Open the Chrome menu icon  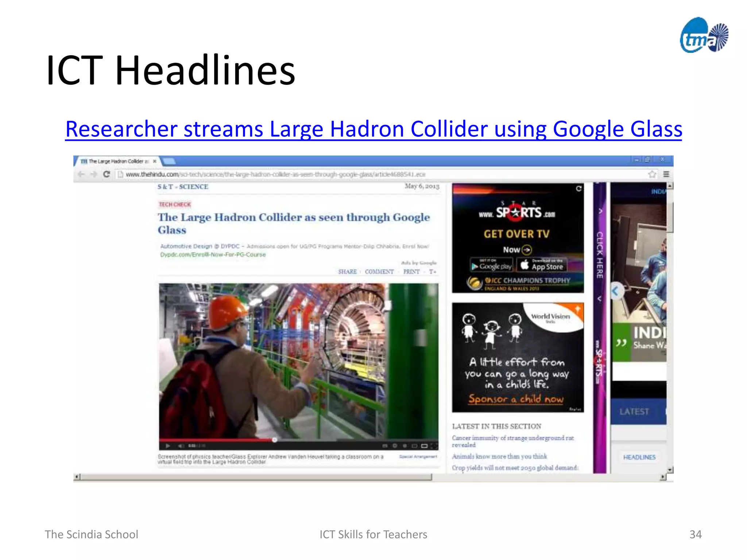coord(666,174)
